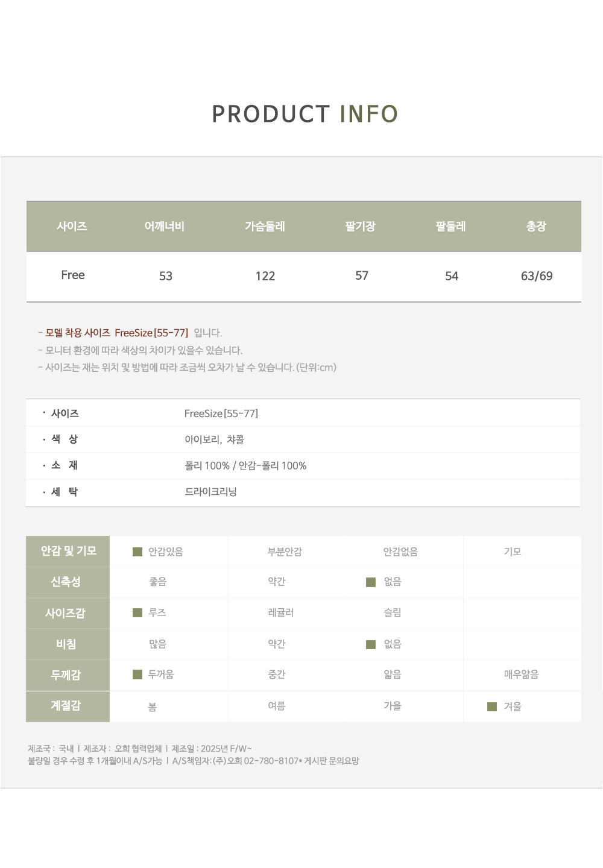Click the green square in the 비침 row

pyautogui.click(x=371, y=644)
